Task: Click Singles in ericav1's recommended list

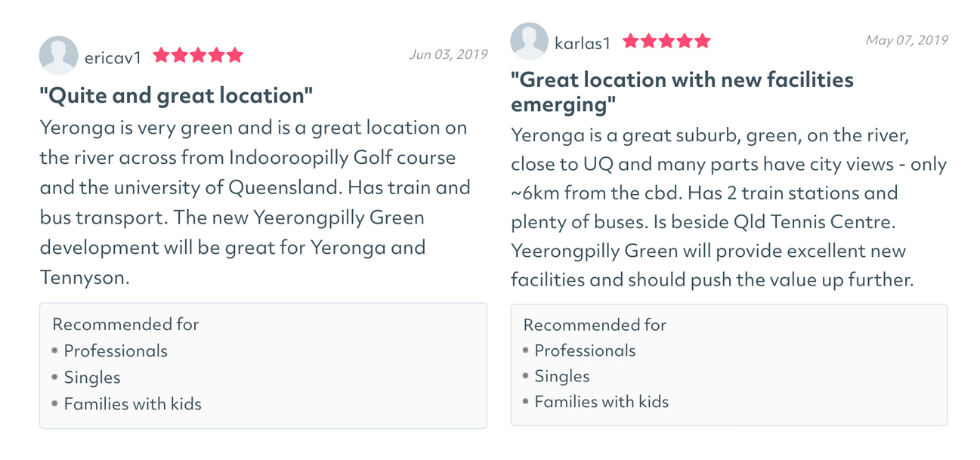Action: pyautogui.click(x=92, y=378)
